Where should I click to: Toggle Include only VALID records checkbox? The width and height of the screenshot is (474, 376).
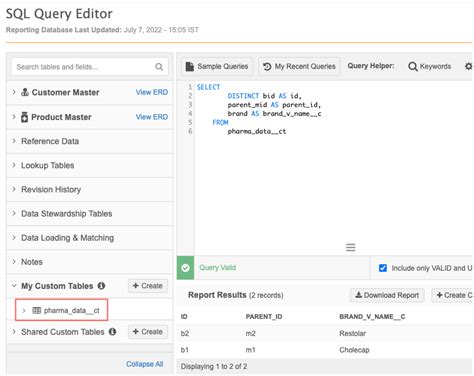pos(383,268)
